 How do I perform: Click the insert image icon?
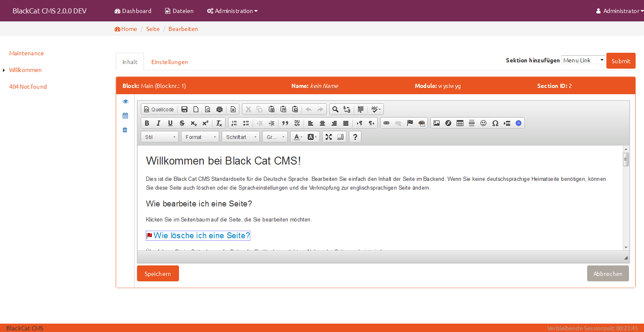pyautogui.click(x=437, y=123)
